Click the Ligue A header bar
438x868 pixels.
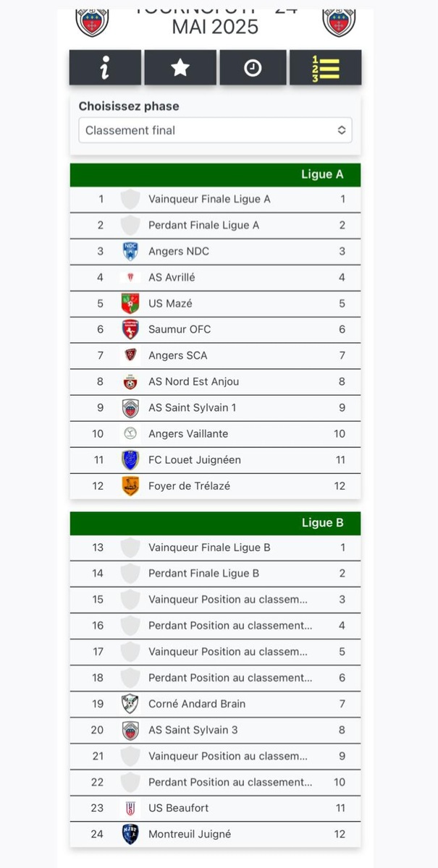point(215,174)
